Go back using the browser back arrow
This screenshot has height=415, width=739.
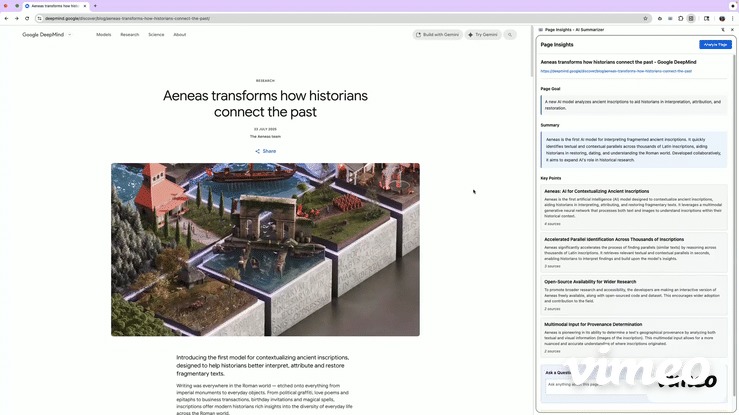pyautogui.click(x=6, y=18)
